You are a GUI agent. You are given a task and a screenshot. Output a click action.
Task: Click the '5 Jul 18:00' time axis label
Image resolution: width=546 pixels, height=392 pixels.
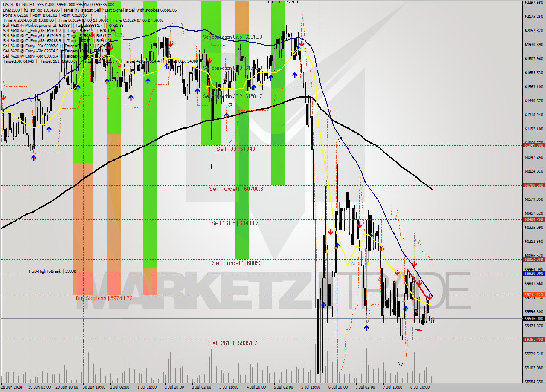311,387
